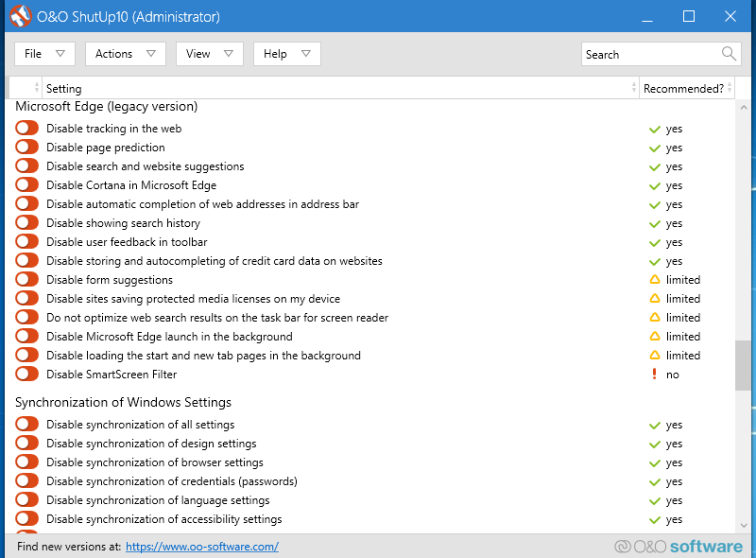Screen dimensions: 756x558
Task: Click sort arrows of the blank first column
Action: point(37,88)
